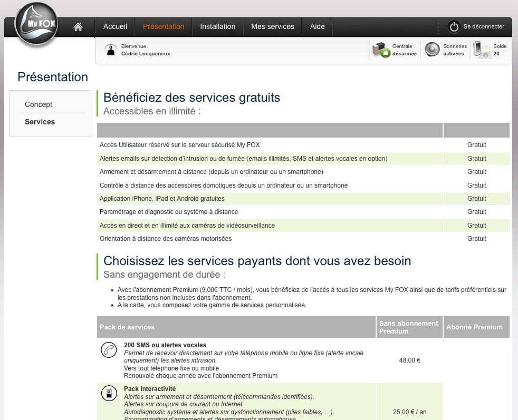Open the Installation menu item
518x420 pixels.
pyautogui.click(x=218, y=27)
